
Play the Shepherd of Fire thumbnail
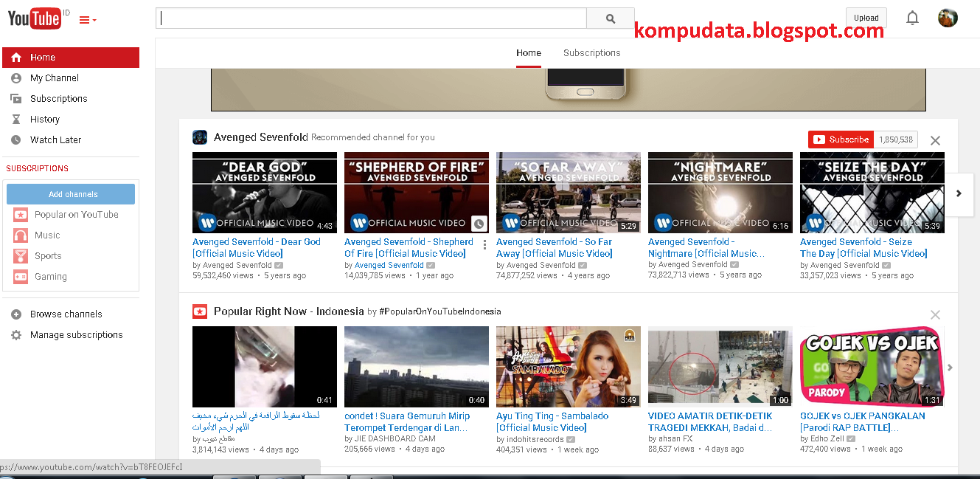[417, 193]
